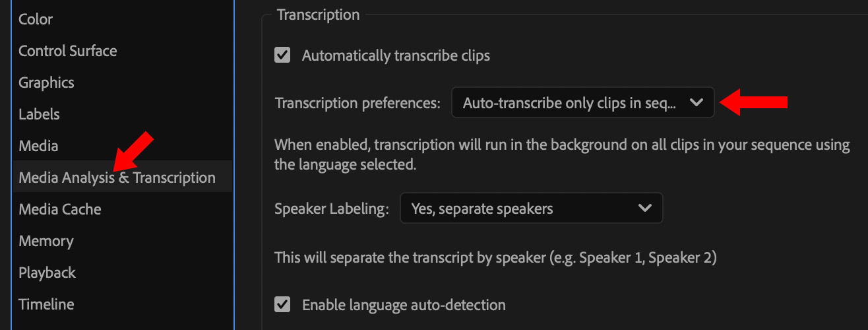Click the 'Transcription preferences:' field label

point(357,104)
